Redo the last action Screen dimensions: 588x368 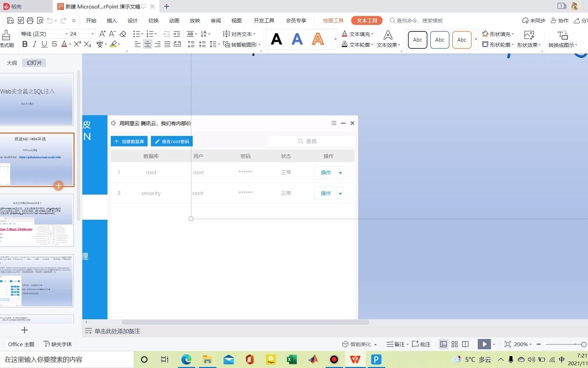pos(63,20)
